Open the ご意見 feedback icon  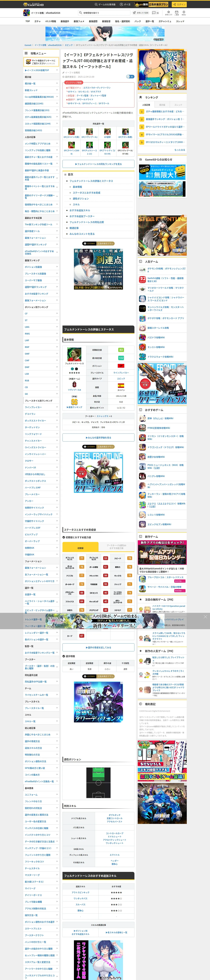(176, 13)
